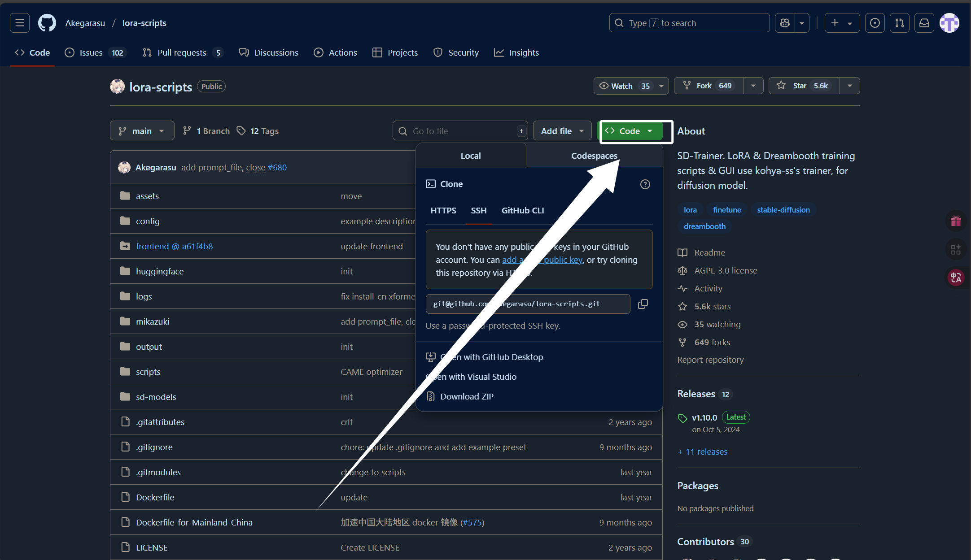Switch to the Local tab
The height and width of the screenshot is (560, 971).
point(471,156)
